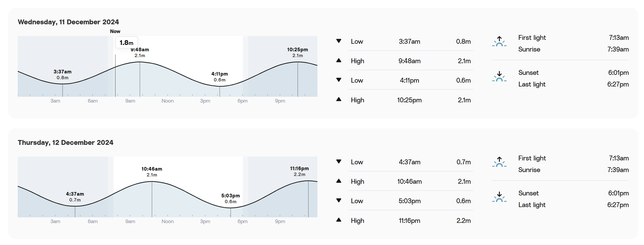Click the 1.8m current tide tooltip
The width and height of the screenshot is (644, 245).
127,43
